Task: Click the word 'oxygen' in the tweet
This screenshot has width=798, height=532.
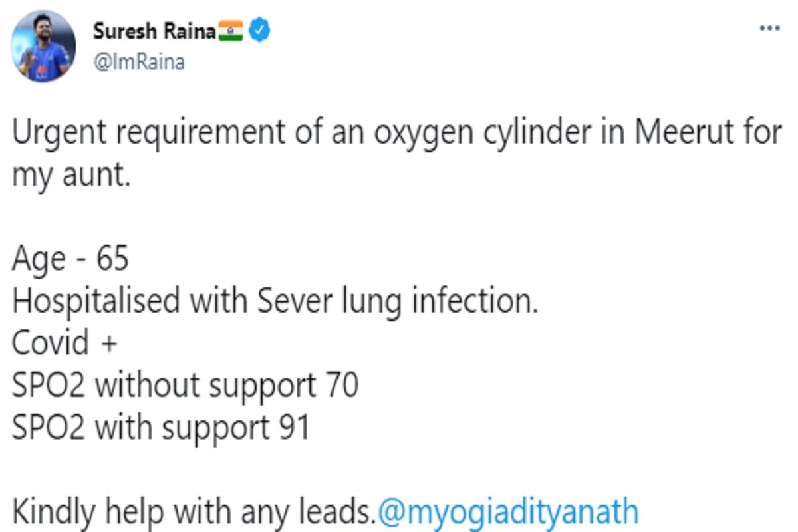Action: (x=418, y=136)
